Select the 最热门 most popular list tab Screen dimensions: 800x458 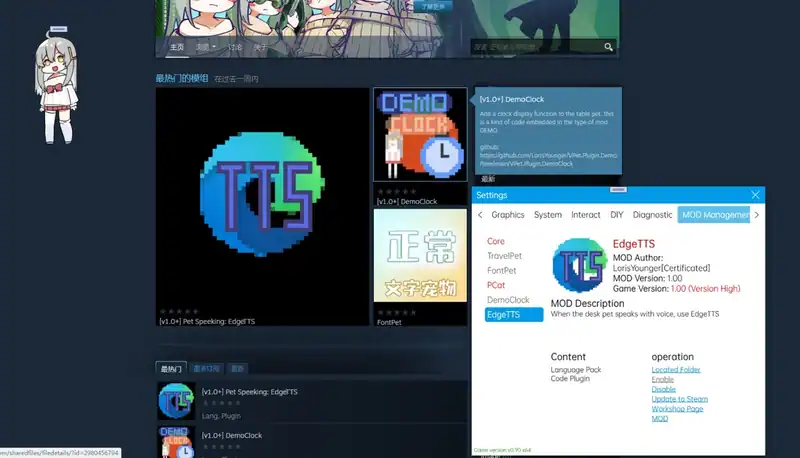[171, 368]
